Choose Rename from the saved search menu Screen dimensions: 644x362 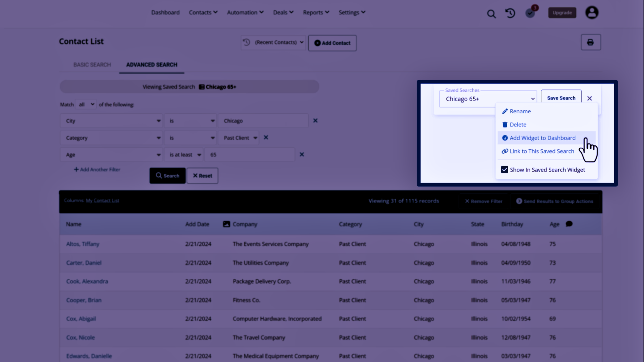(x=520, y=111)
